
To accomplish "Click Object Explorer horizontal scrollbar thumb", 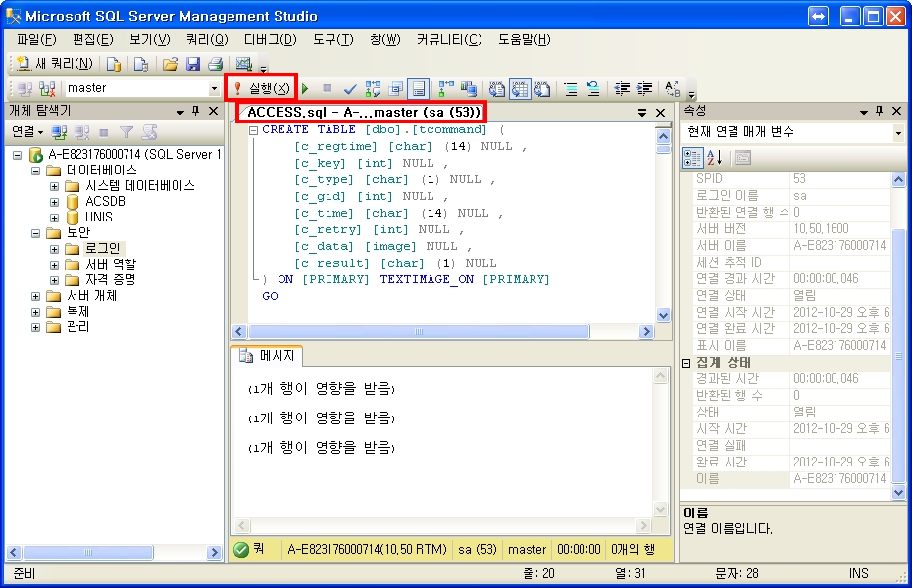I will pos(88,552).
